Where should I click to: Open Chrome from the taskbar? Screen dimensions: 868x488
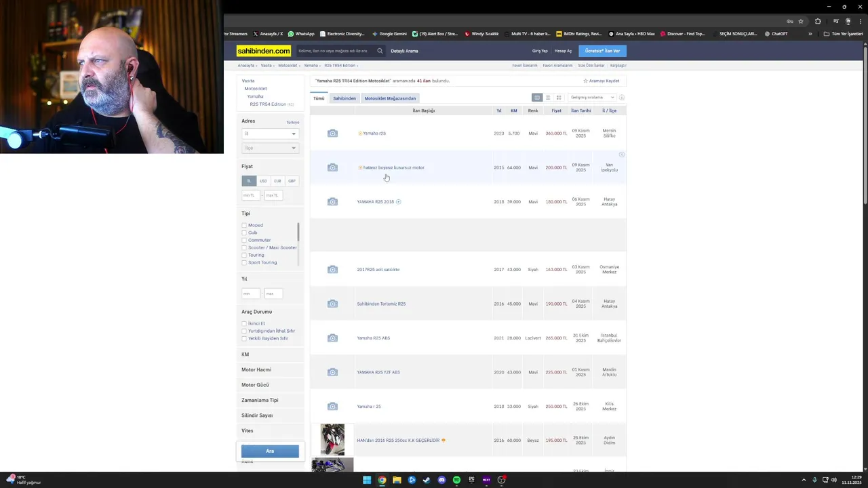point(382,480)
